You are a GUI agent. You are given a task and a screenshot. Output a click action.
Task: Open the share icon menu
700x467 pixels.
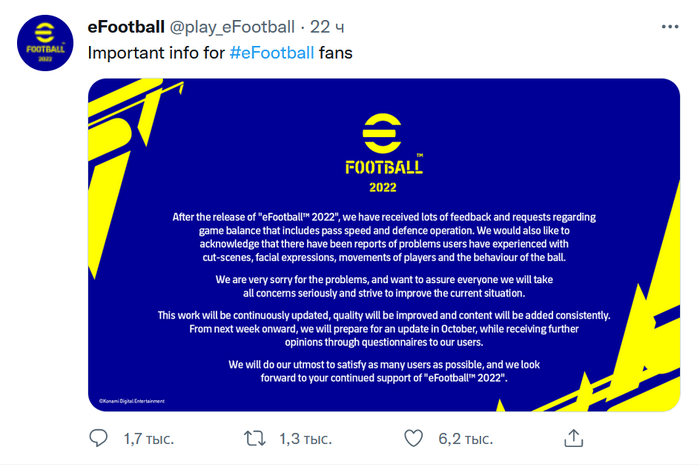[x=573, y=438]
